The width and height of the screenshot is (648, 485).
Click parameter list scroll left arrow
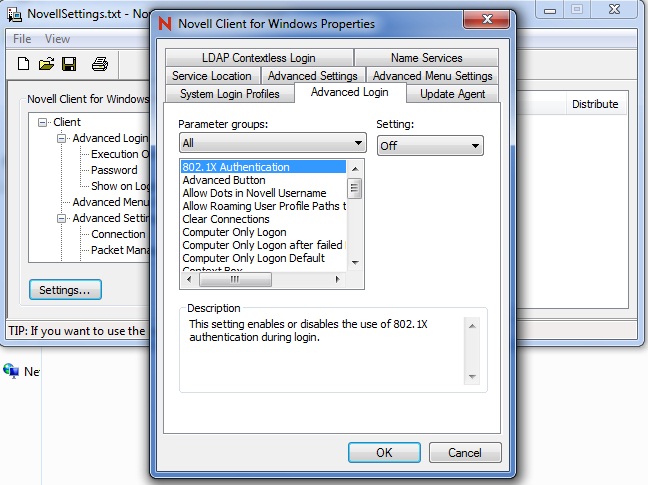189,280
